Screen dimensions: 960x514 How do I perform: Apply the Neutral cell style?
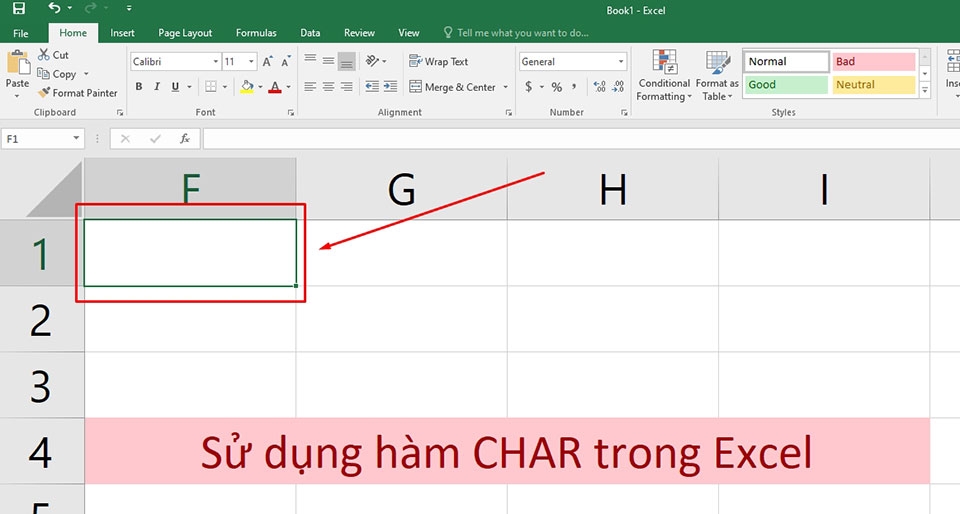pos(874,84)
